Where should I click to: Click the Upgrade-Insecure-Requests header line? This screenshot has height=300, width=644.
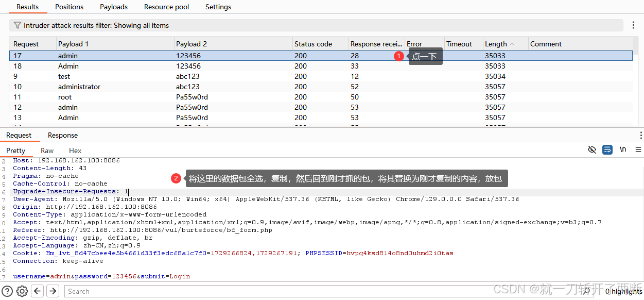click(x=71, y=191)
